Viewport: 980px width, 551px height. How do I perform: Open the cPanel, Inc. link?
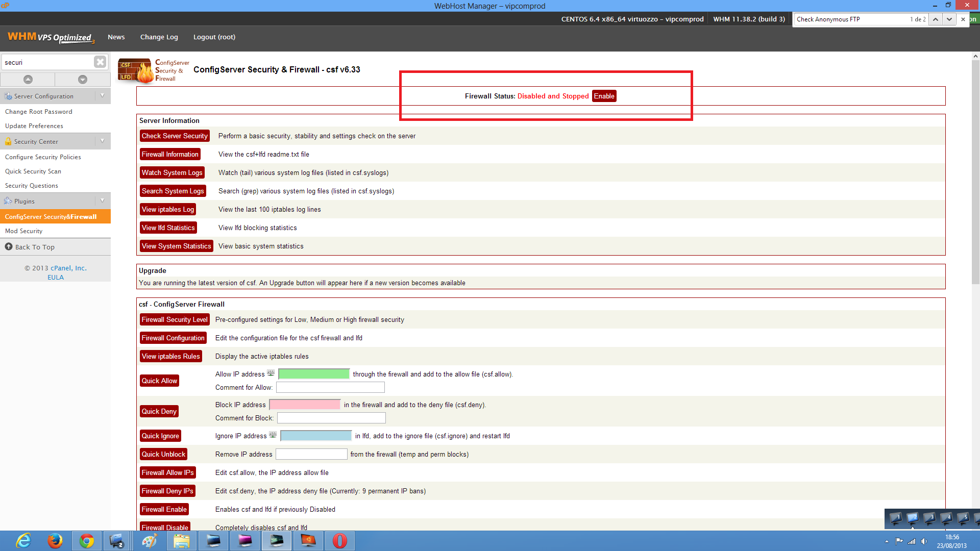(x=68, y=268)
